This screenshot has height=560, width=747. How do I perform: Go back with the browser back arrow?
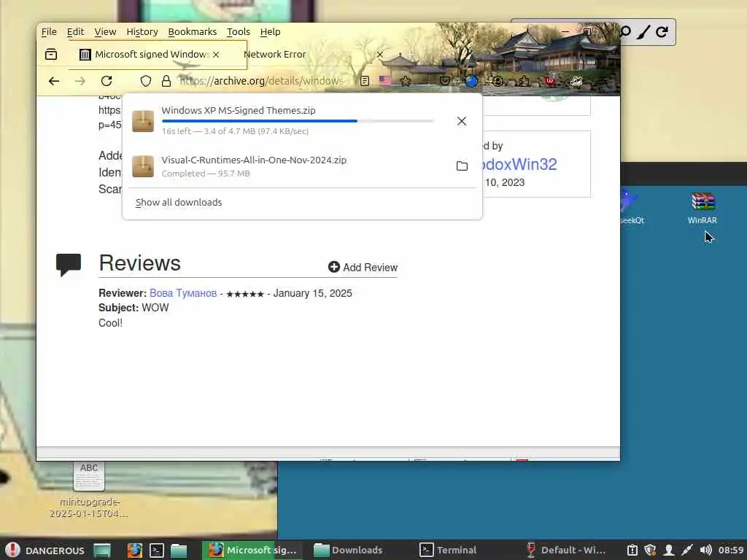[54, 81]
